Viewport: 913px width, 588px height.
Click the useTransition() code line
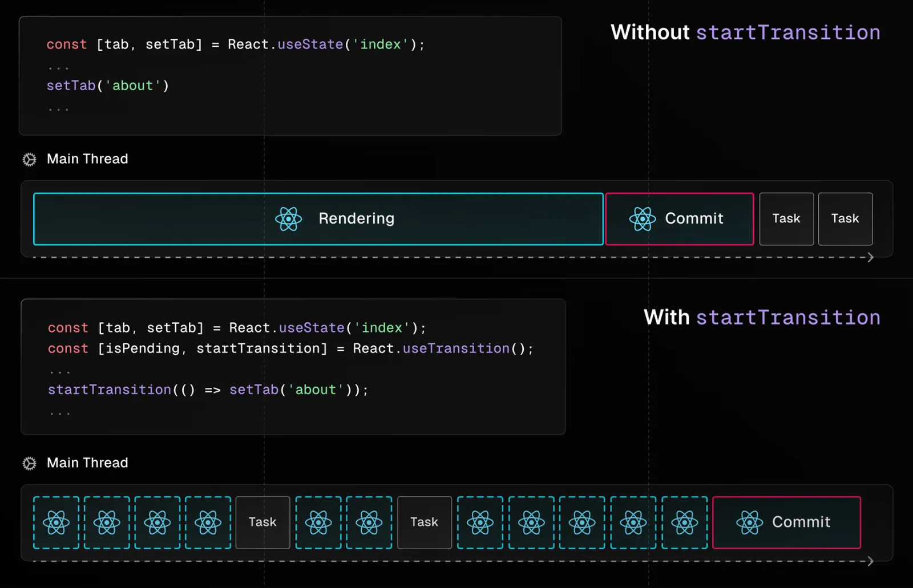click(x=290, y=348)
